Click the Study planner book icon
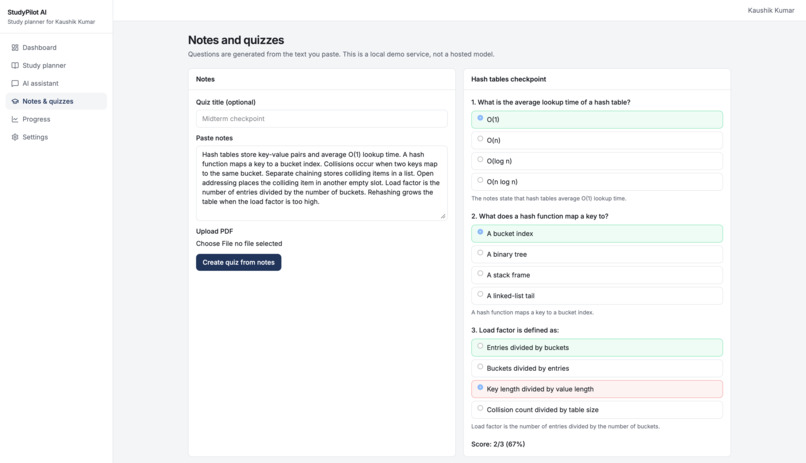This screenshot has height=463, width=806. click(15, 65)
